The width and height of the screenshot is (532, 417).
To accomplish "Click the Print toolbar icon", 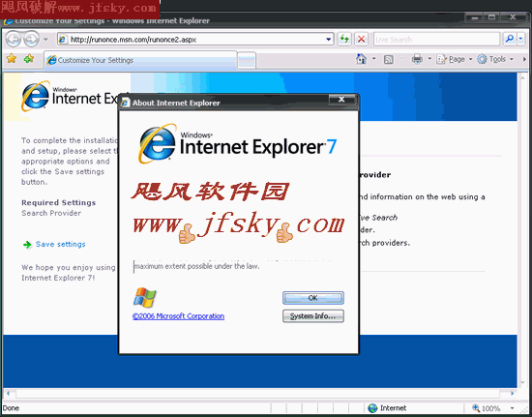I will (417, 59).
